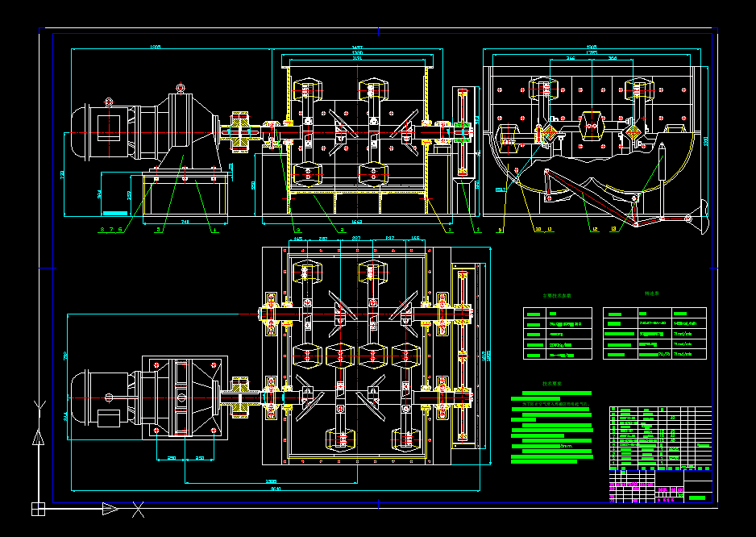
Task: Click the X axis label of the UCS
Action: pos(139,510)
